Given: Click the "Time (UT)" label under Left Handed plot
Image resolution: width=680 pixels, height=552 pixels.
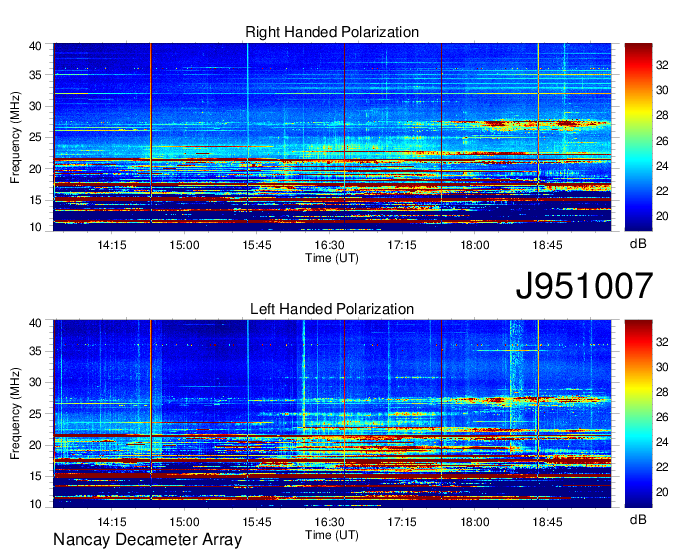Looking at the screenshot, I should [x=332, y=535].
